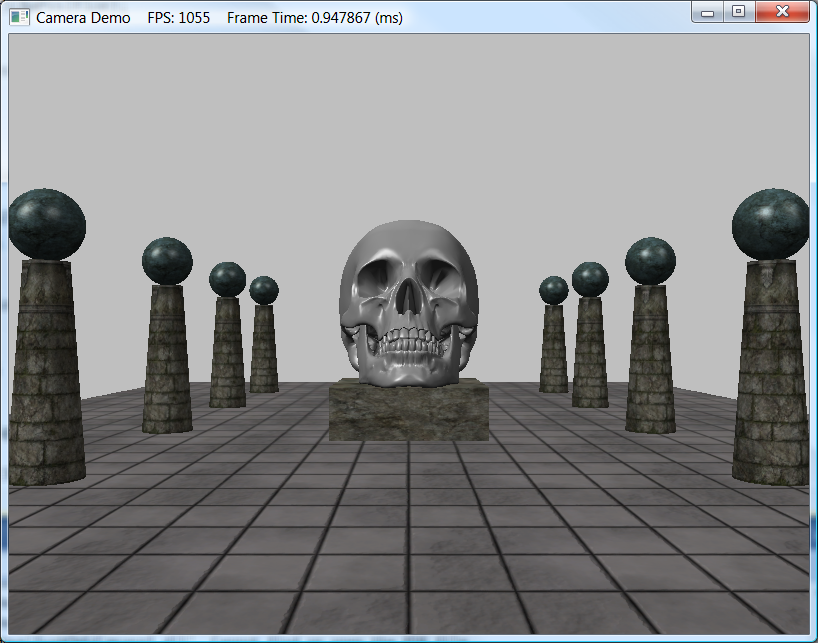Click the stone pedestal beneath the skull

[408, 412]
